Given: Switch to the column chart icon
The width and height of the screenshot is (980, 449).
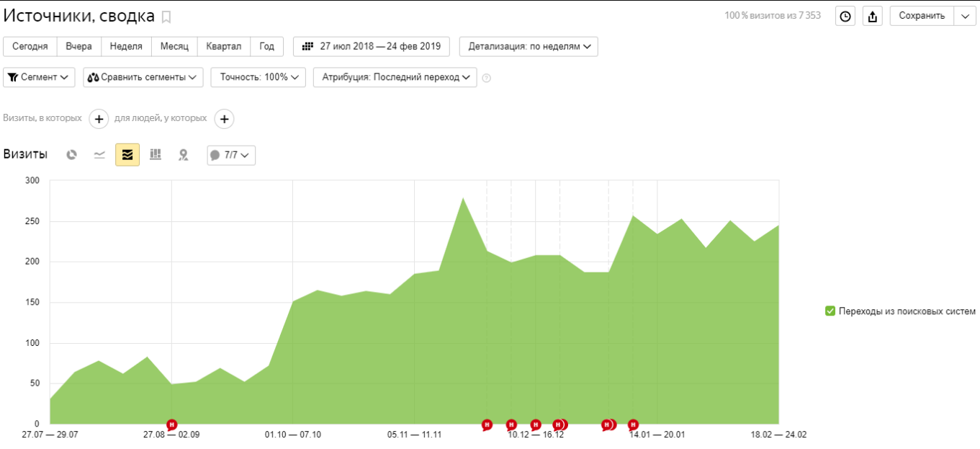Looking at the screenshot, I should (x=156, y=154).
